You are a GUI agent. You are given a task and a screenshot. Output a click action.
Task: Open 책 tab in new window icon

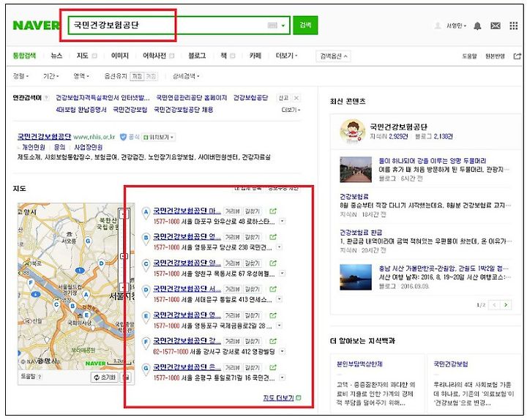click(232, 56)
